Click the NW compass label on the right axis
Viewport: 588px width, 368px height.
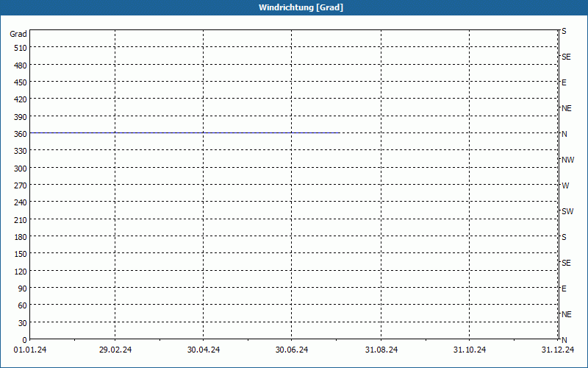tap(567, 160)
